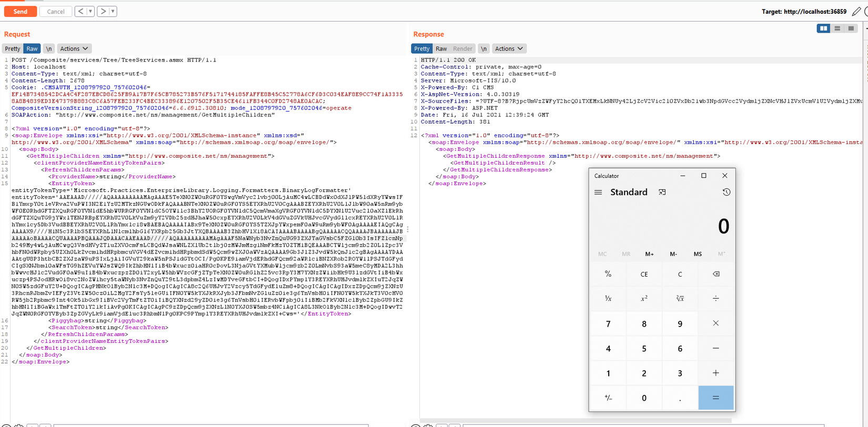
Task: Click the Calculator square root key
Action: pos(680,298)
